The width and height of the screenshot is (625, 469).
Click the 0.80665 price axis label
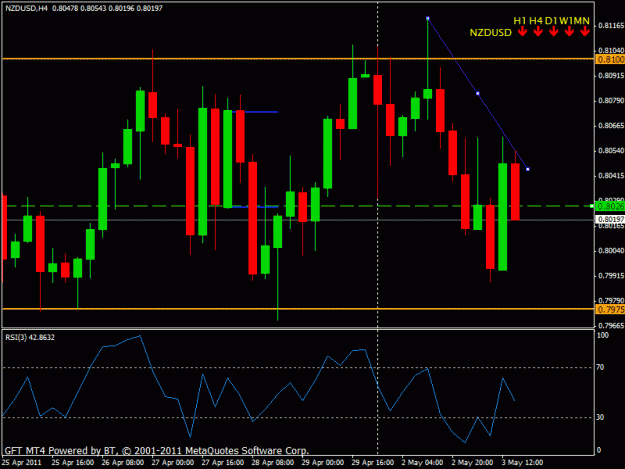click(611, 126)
